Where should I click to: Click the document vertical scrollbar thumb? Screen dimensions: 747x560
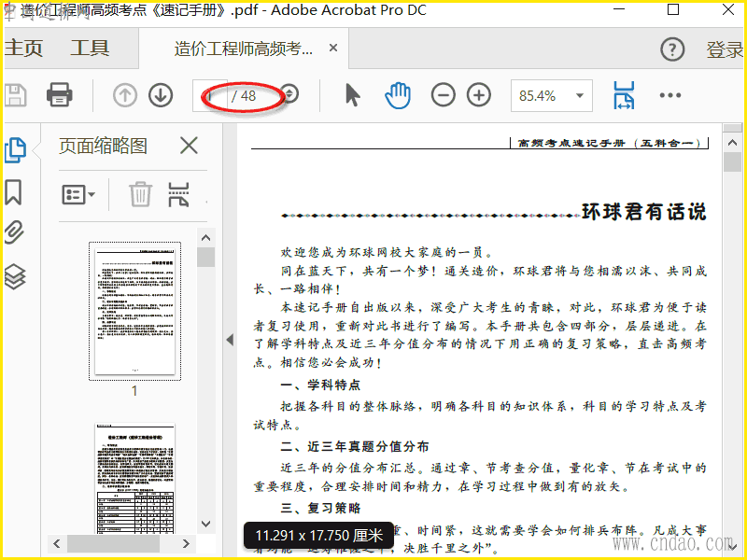point(732,161)
